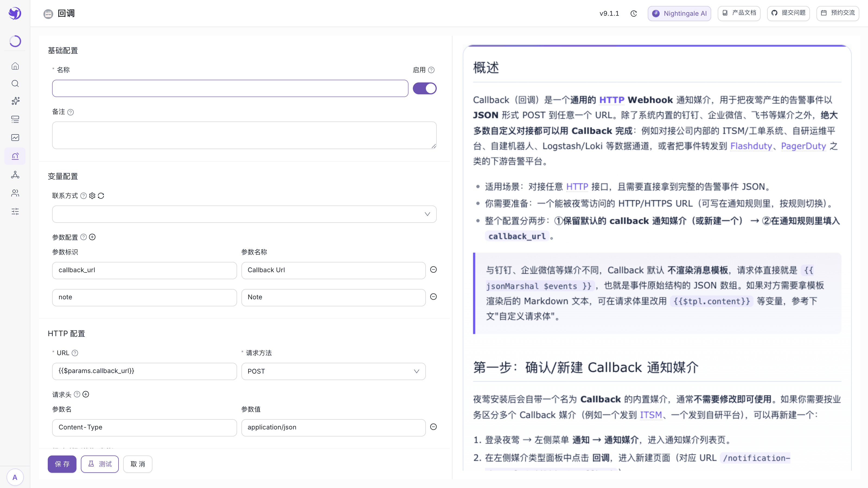The image size is (868, 488).
Task: Click the gear icon beside 联系方式
Action: [92, 196]
